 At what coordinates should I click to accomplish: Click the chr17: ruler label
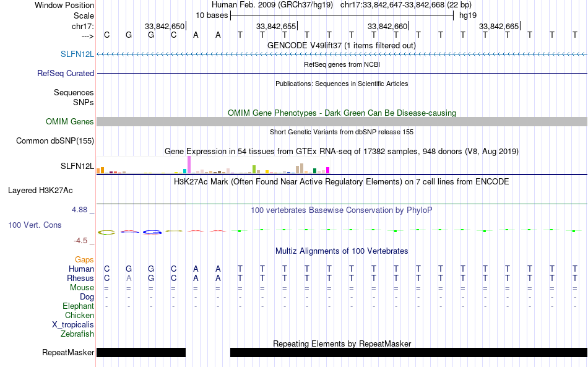pyautogui.click(x=82, y=26)
